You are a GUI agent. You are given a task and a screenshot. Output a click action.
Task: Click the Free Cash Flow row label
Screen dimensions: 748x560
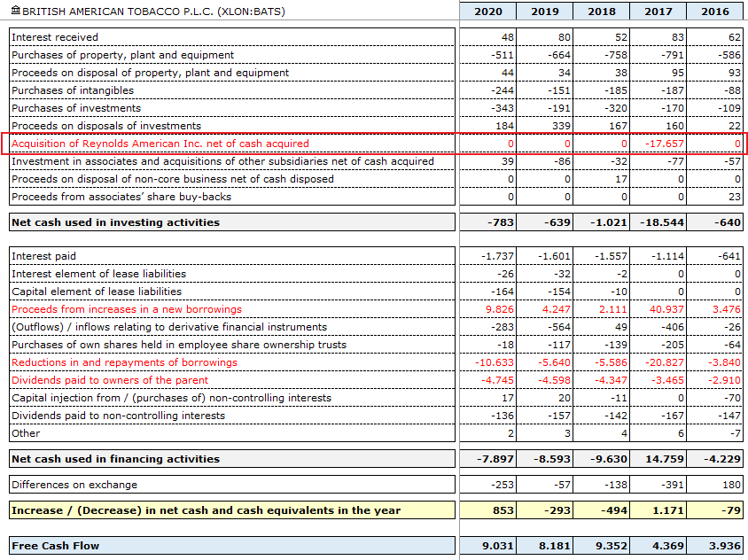[x=55, y=546]
